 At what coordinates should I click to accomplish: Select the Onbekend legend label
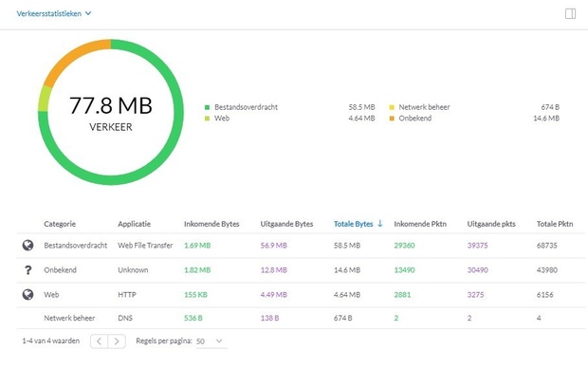pyautogui.click(x=415, y=119)
